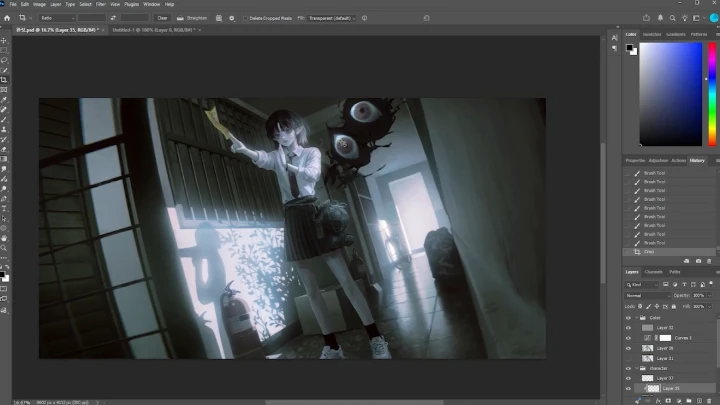Toggle visibility of Layer 35
Viewport: 720px width, 405px height.
(628, 388)
